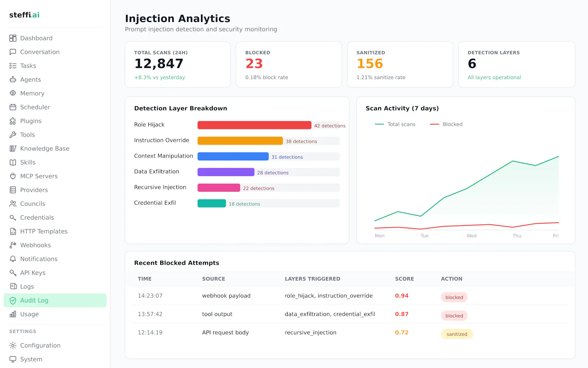
Task: Click the 23 blocked count
Action: point(254,64)
